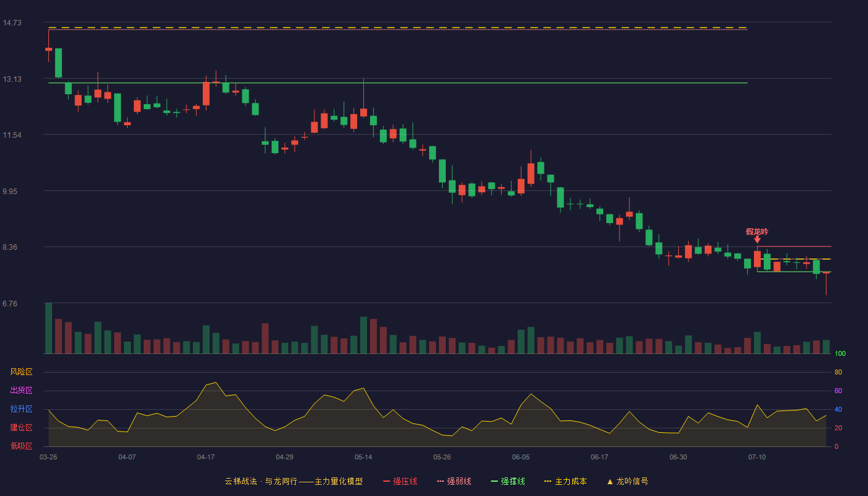Click the 40 indicator scale value
This screenshot has height=496, width=868.
(x=838, y=409)
